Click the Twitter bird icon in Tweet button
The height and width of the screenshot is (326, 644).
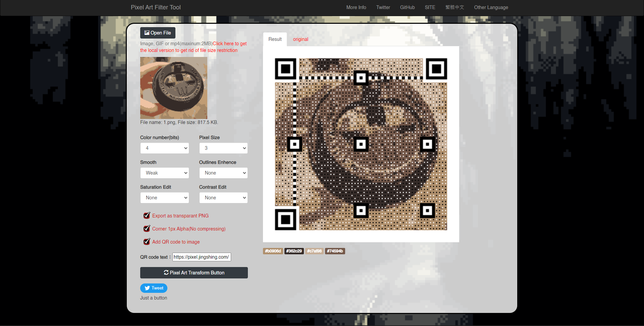[x=147, y=288]
